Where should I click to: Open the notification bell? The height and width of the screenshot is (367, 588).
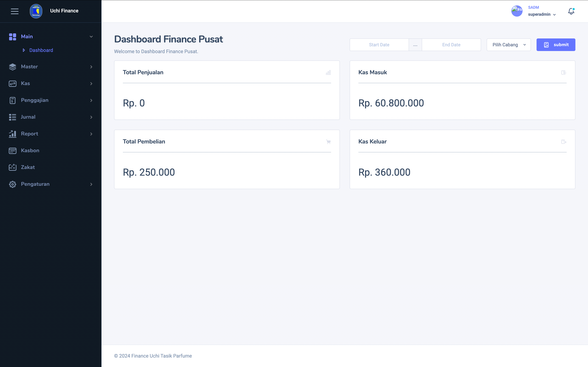(571, 11)
